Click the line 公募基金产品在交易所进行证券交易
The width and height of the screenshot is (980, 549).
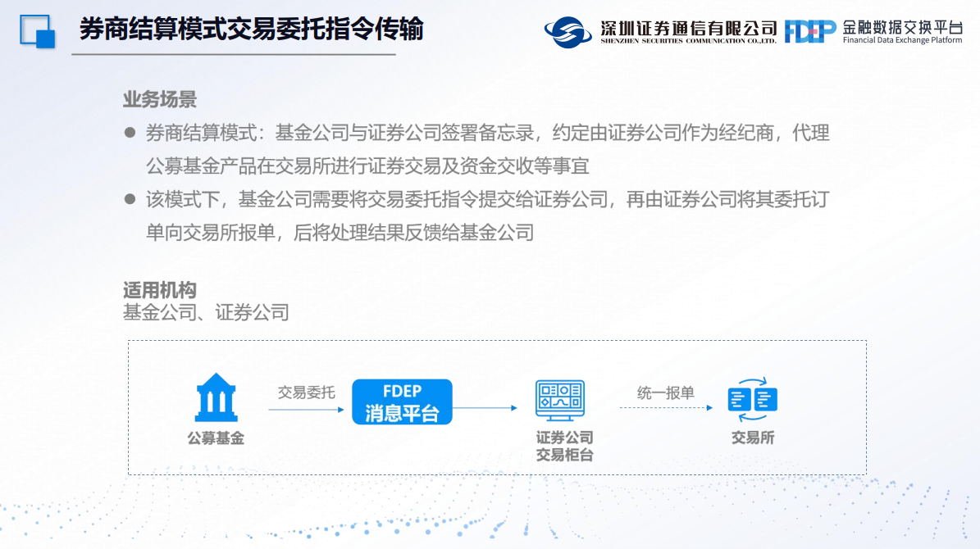tap(367, 166)
